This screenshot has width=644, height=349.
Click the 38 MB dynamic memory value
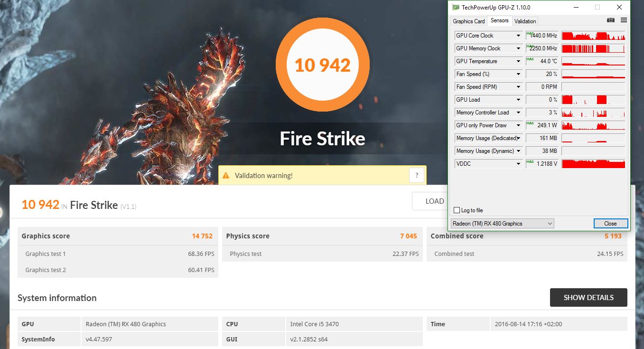coord(542,151)
